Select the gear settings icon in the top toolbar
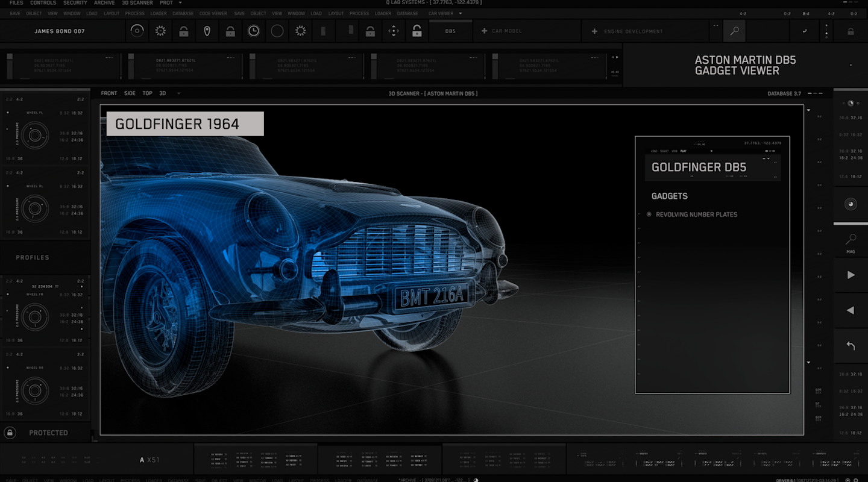Screen dimensions: 868x482 160,31
